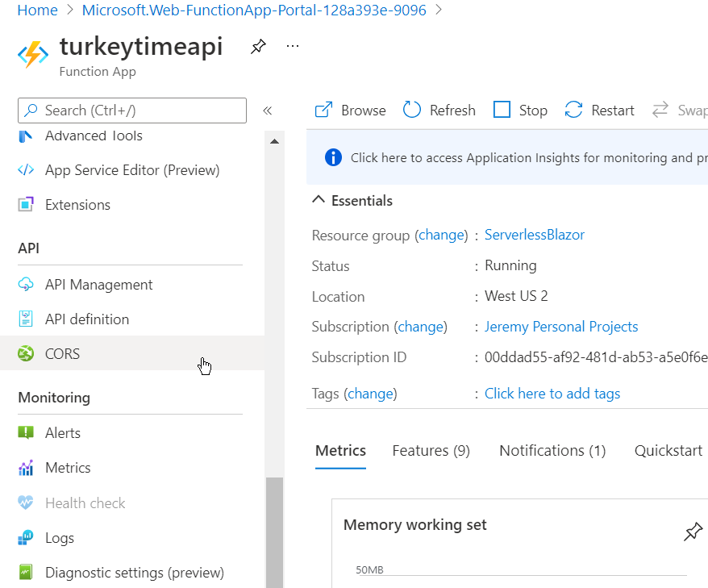Viewport: 708px width, 588px height.
Task: Click the Diagnostic settings green icon
Action: pos(26,572)
